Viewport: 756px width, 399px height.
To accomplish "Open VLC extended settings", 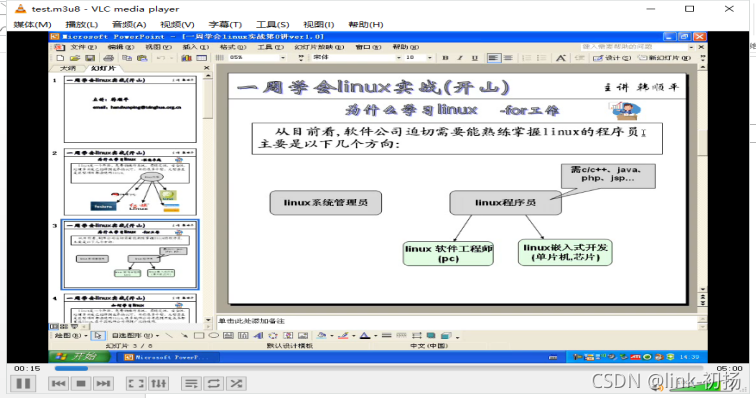I will coord(159,384).
